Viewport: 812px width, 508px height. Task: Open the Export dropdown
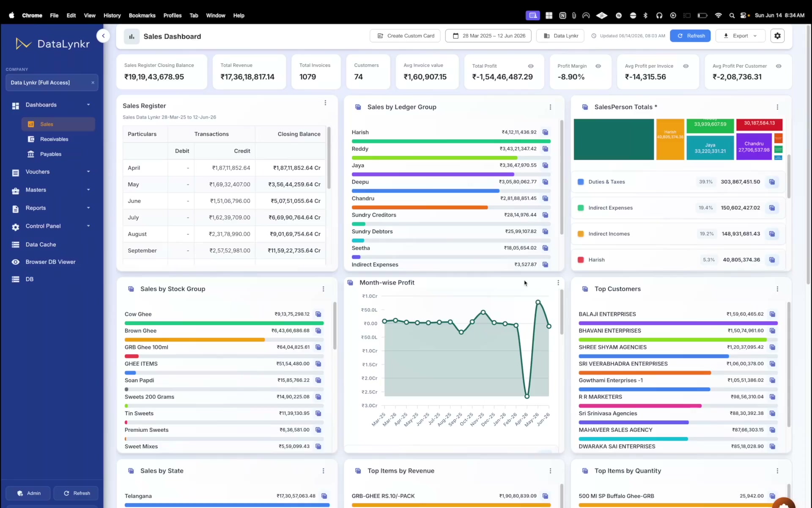740,36
